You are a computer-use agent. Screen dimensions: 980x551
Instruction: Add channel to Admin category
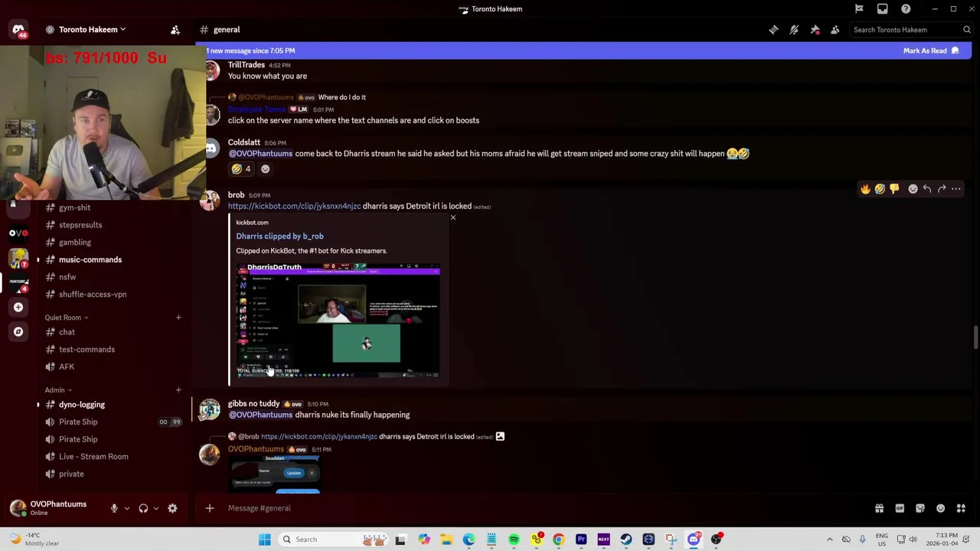pos(178,390)
